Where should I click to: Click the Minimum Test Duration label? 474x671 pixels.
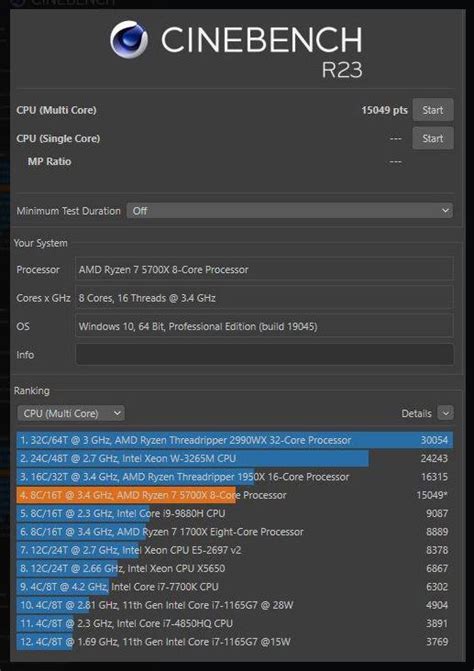[68, 211]
